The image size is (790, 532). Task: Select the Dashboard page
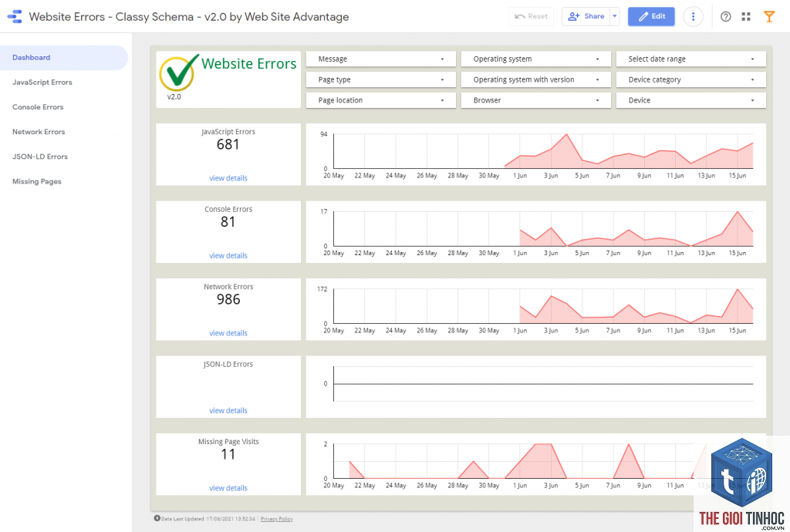coord(64,57)
